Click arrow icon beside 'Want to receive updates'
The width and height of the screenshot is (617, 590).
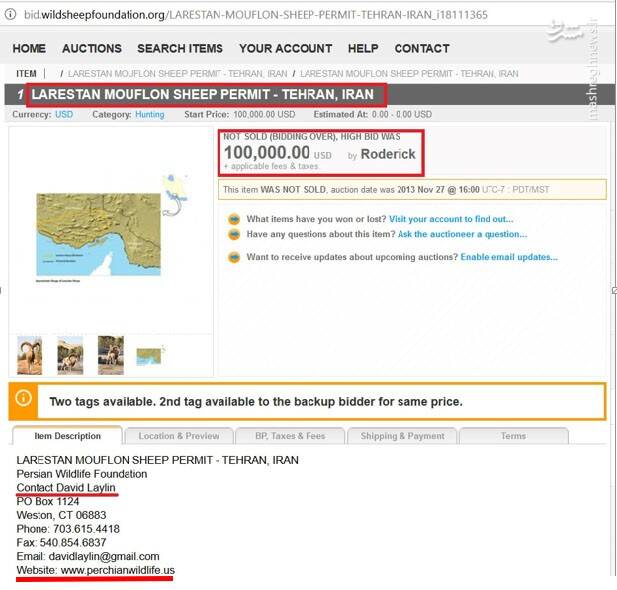234,257
